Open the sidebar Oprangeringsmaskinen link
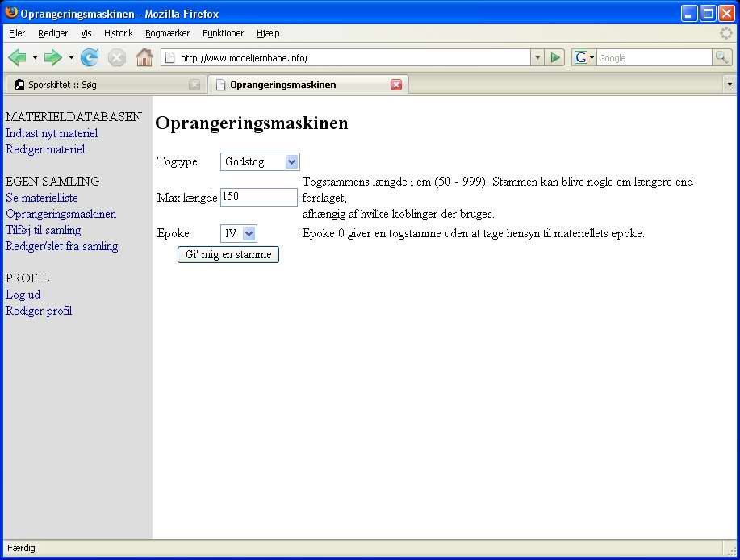Viewport: 740px width, 560px height. 61,214
